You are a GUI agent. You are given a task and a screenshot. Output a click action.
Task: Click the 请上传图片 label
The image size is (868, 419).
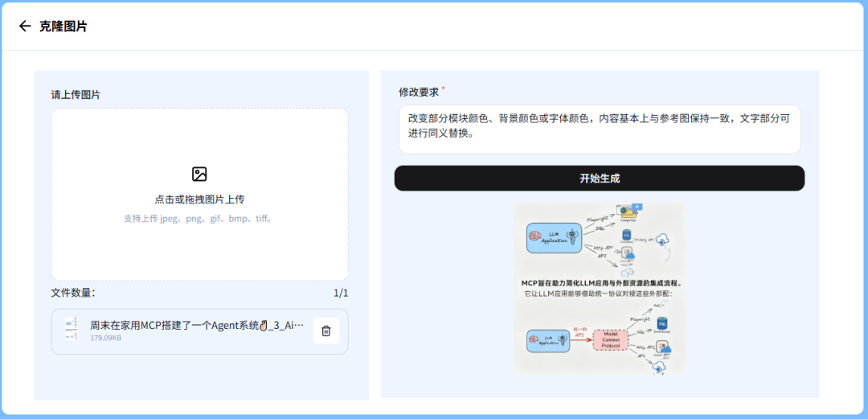pos(76,95)
